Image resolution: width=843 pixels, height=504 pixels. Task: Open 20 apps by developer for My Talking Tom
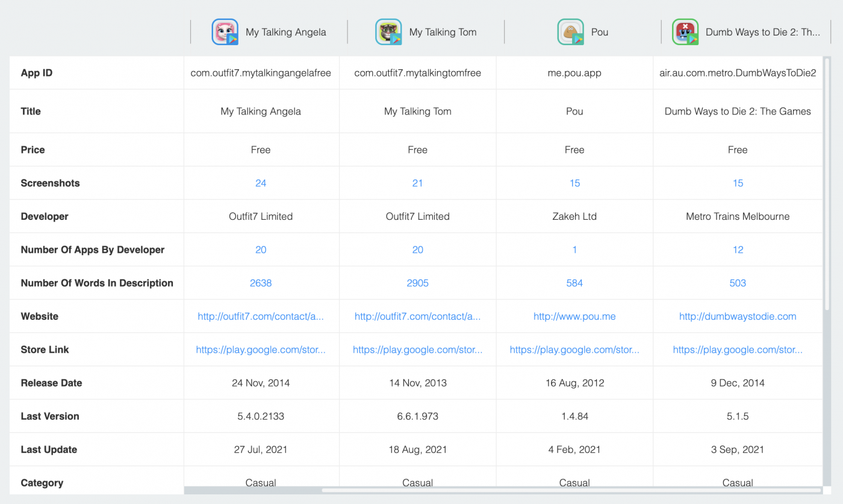(x=418, y=250)
